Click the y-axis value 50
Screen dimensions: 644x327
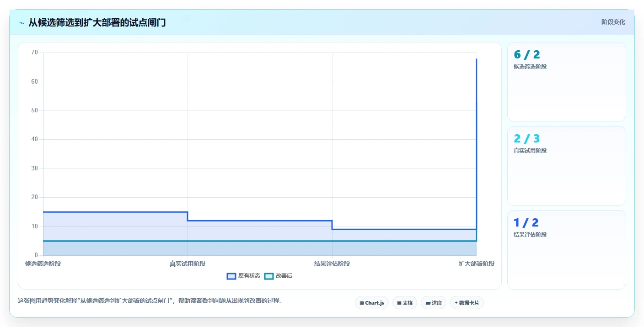pyautogui.click(x=35, y=111)
